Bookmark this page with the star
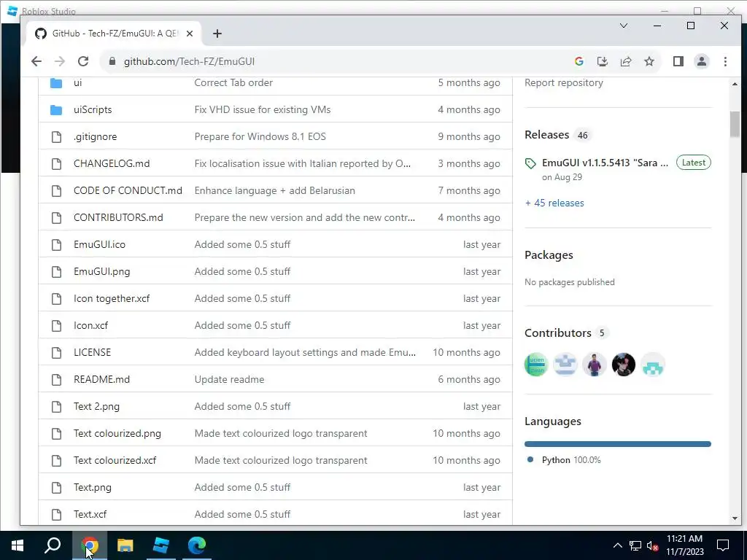The width and height of the screenshot is (747, 560). tap(649, 61)
